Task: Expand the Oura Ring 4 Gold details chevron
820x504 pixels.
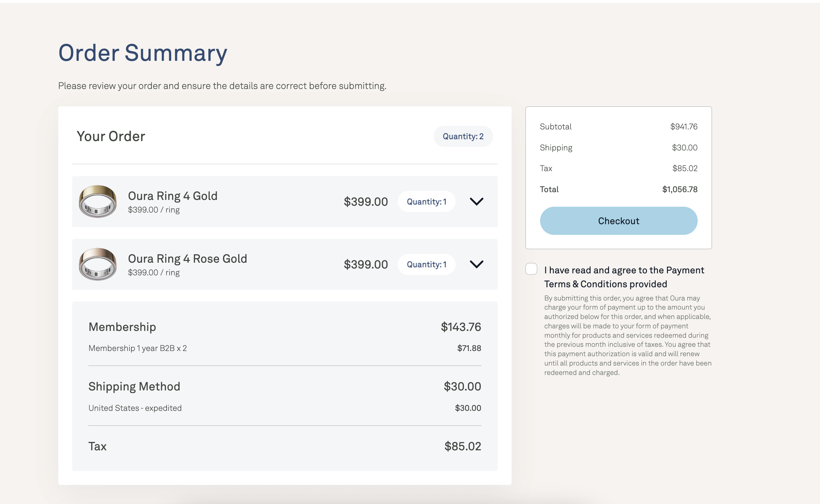Action: [477, 201]
